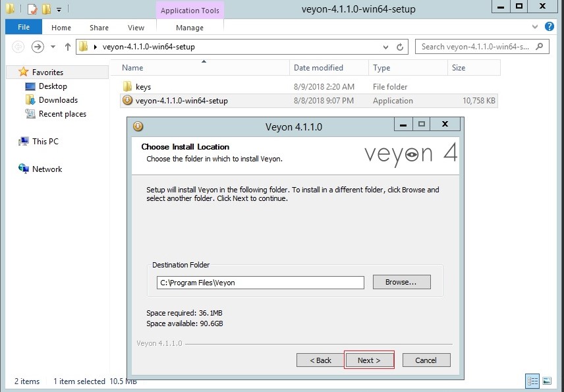Open the keys folder
The image size is (564, 392).
coord(140,86)
